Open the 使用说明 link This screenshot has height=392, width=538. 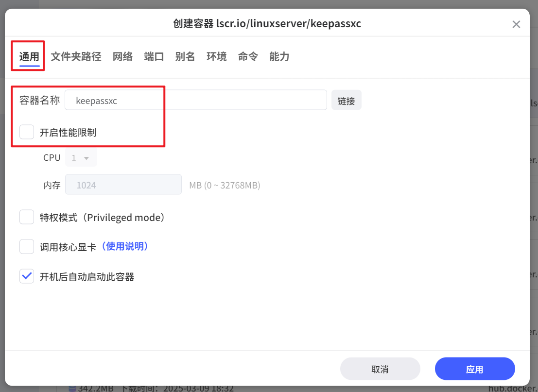(124, 246)
